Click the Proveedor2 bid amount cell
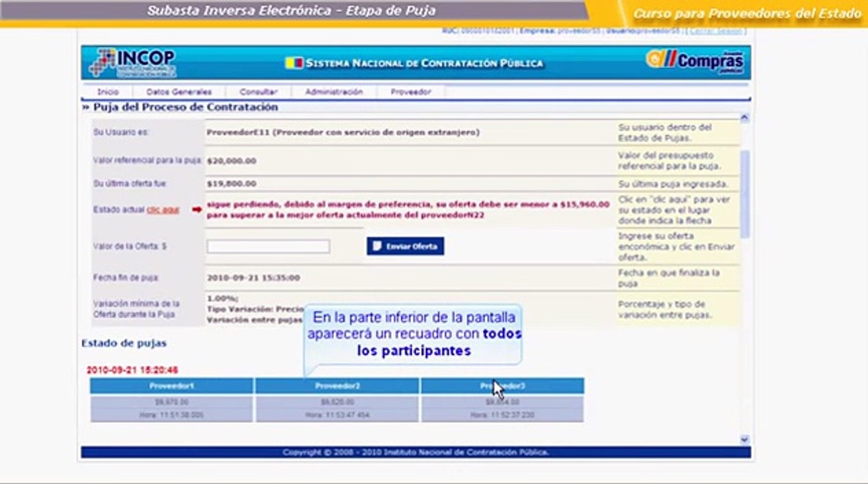The image size is (868, 484). 338,402
